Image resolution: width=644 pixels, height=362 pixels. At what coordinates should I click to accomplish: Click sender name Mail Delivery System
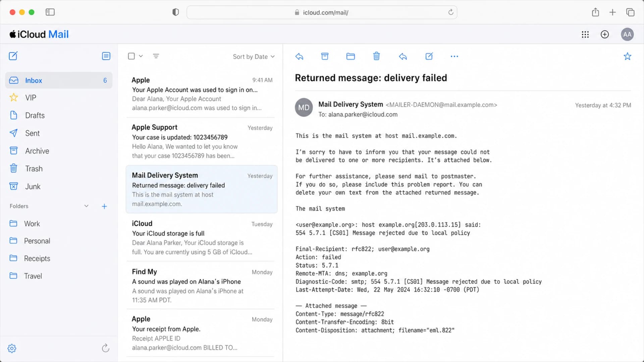351,105
